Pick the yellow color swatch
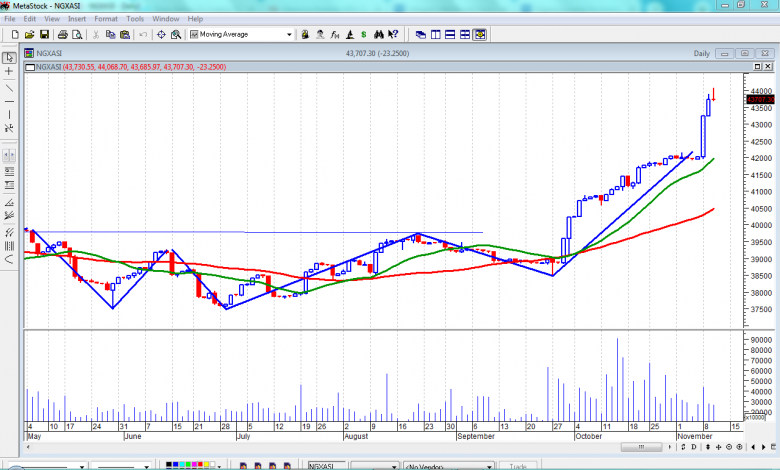 (x=206, y=465)
